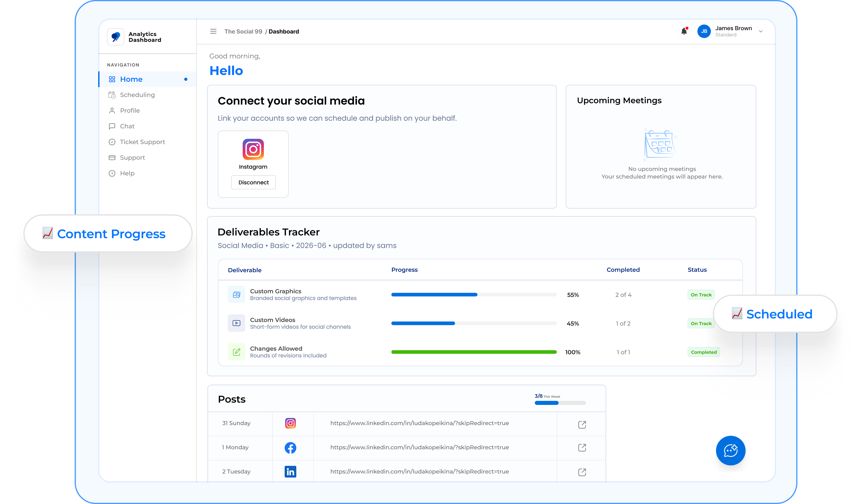Viewport: 861px width, 504px height.
Task: Click the Custom Graphics 55% progress bar
Action: click(x=474, y=295)
